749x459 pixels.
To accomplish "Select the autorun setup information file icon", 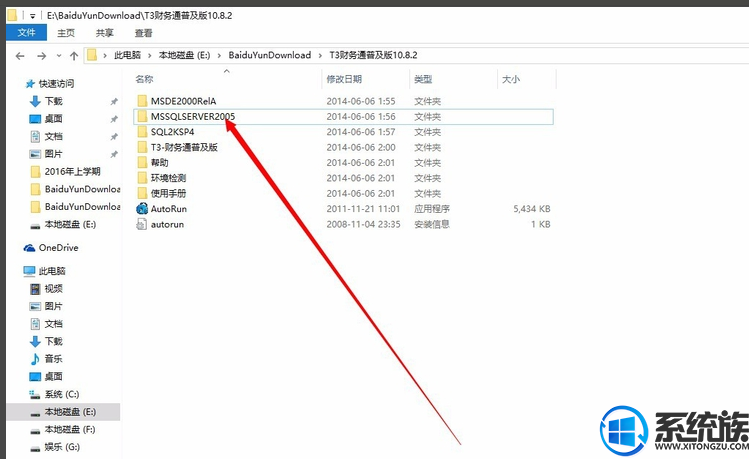I will pos(141,224).
